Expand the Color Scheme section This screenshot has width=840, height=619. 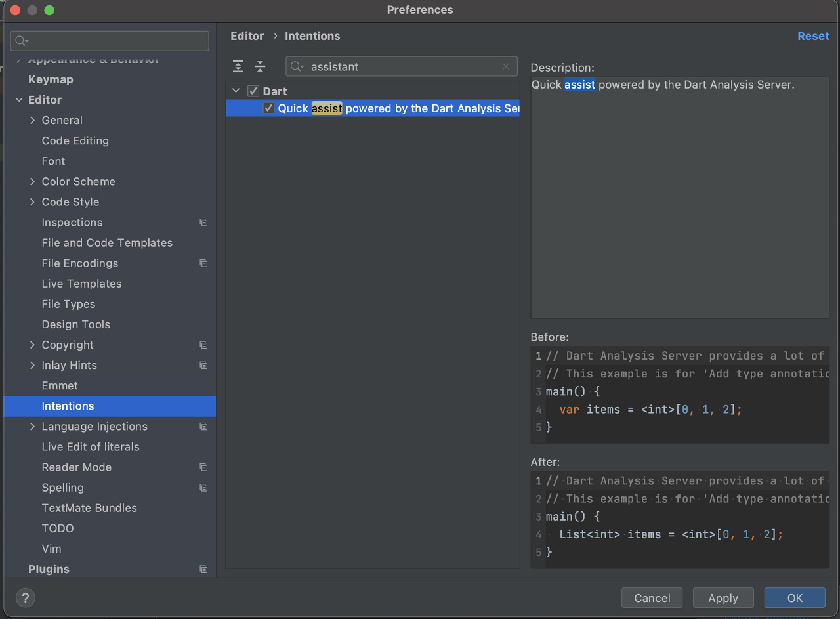[x=31, y=181]
